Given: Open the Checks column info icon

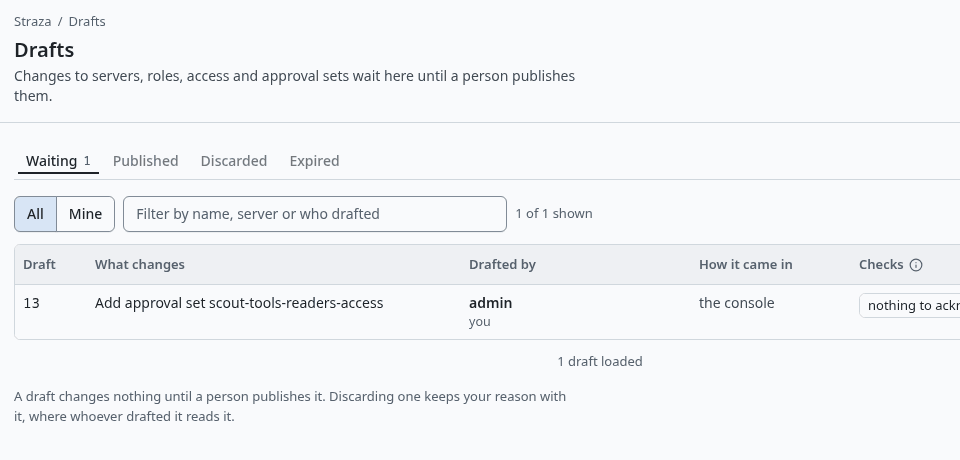Looking at the screenshot, I should pos(916,265).
